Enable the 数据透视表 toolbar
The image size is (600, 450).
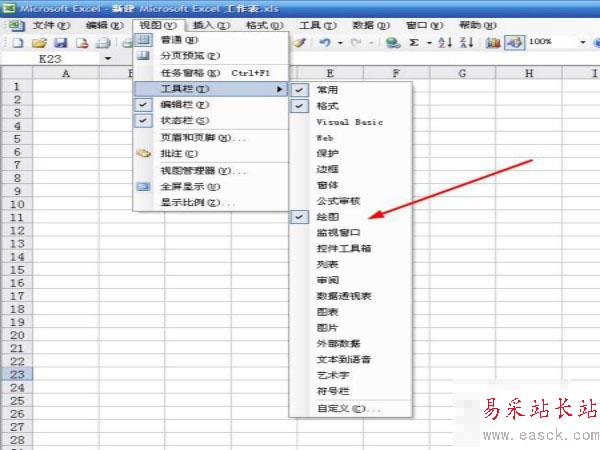click(x=351, y=296)
